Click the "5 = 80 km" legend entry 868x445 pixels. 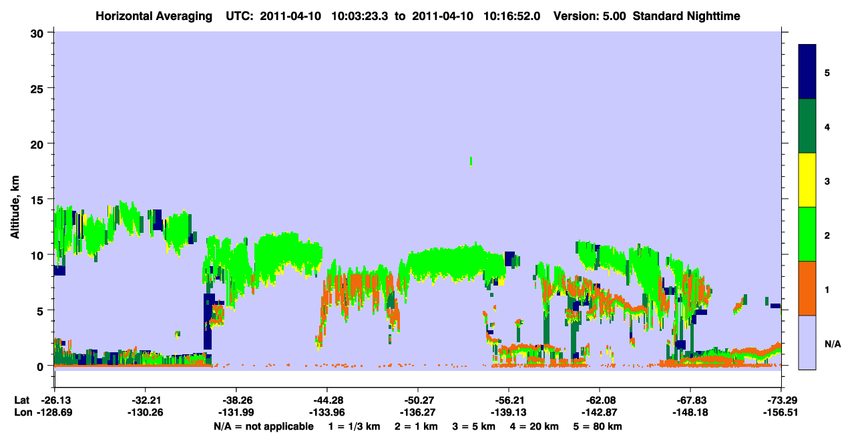[597, 426]
